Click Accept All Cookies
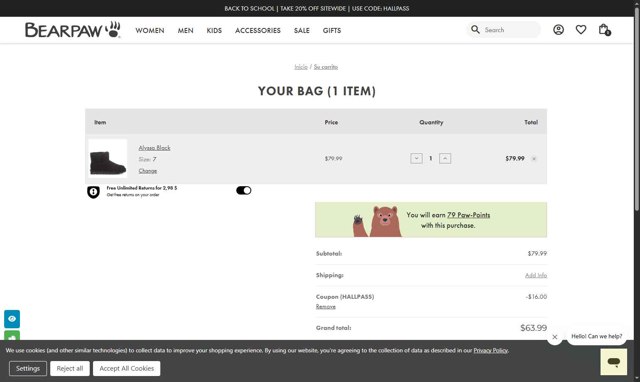 (x=127, y=369)
